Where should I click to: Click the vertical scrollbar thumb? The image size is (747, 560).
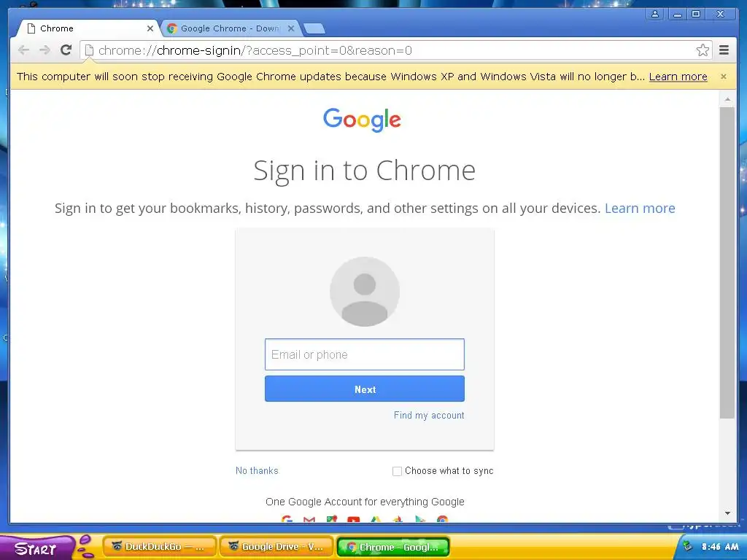(727, 262)
